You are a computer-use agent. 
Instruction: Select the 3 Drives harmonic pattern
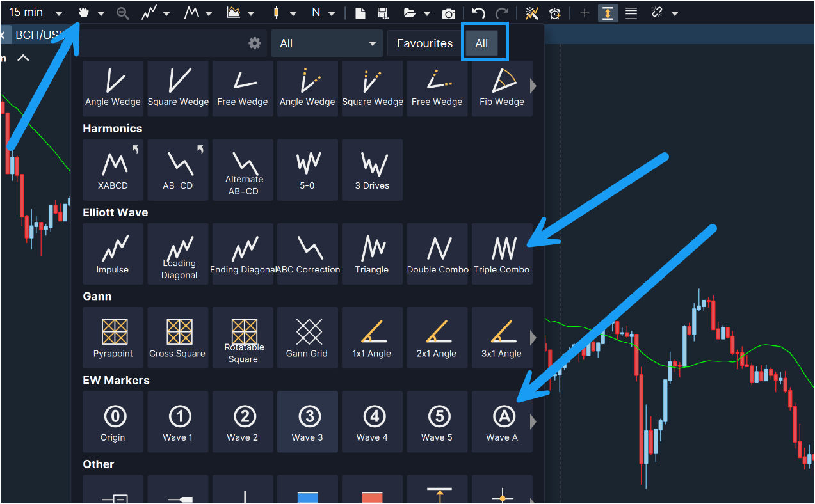pyautogui.click(x=372, y=169)
